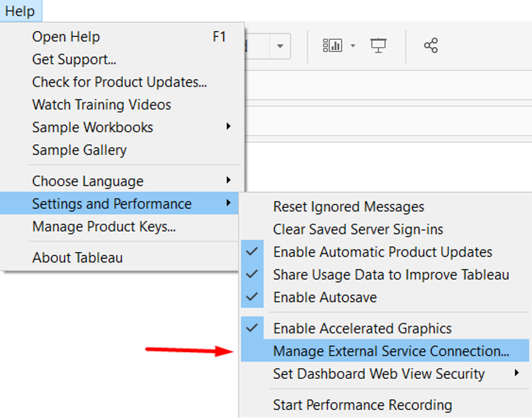The image size is (532, 418).
Task: Open the worksheet selector dropdown arrow
Action: [280, 46]
